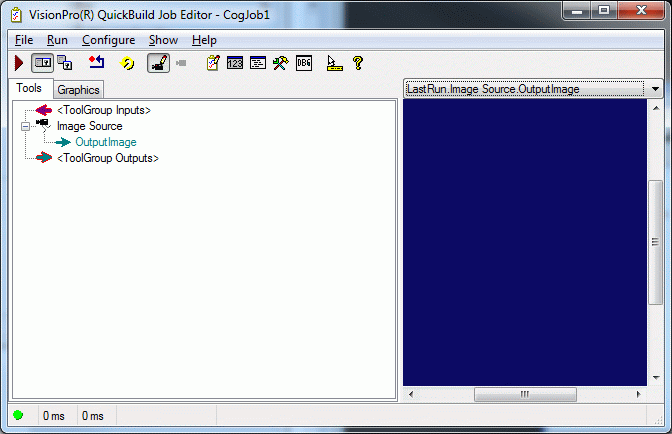672x434 pixels.
Task: Collapse the Image Source tree node
Action: [25, 126]
